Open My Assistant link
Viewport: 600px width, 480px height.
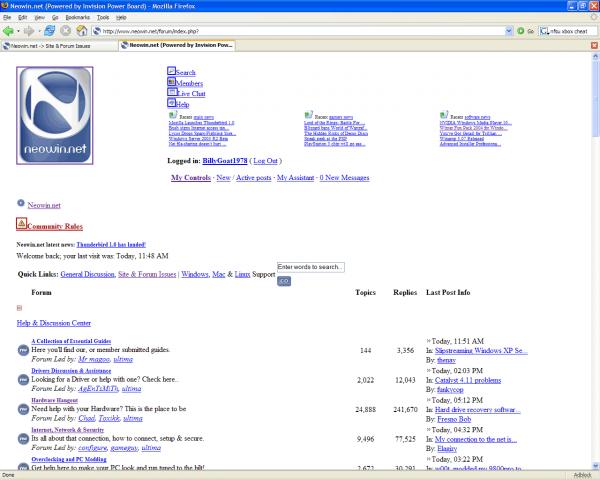295,178
